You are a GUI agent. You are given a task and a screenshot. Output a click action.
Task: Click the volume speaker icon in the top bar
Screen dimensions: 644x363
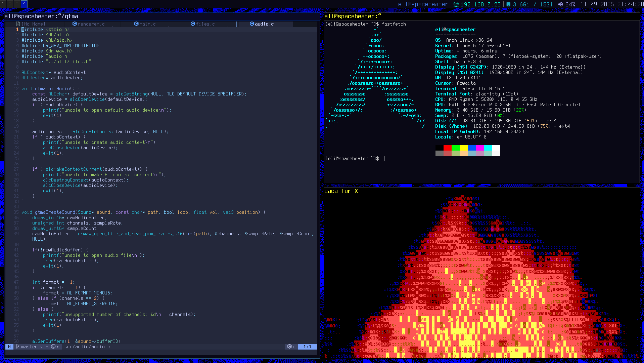560,4
